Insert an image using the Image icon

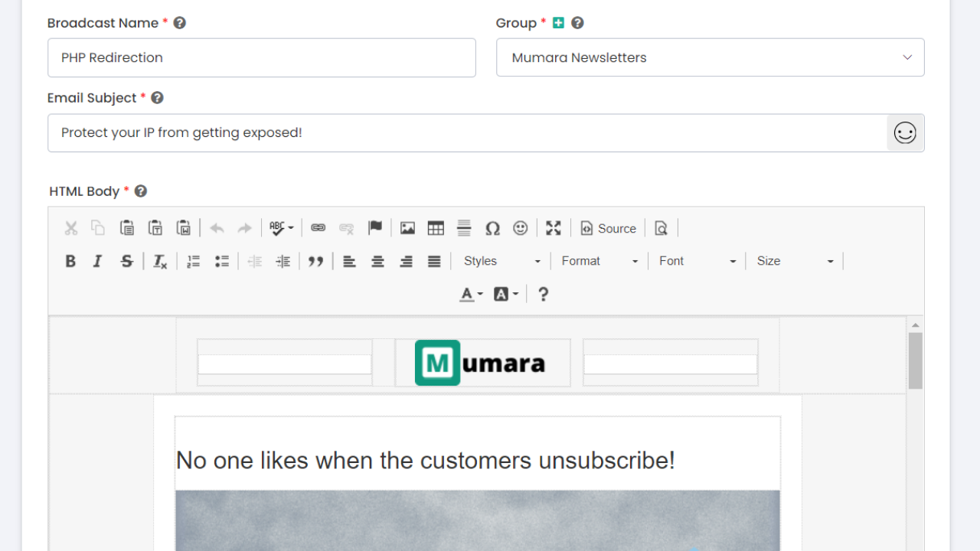(407, 228)
